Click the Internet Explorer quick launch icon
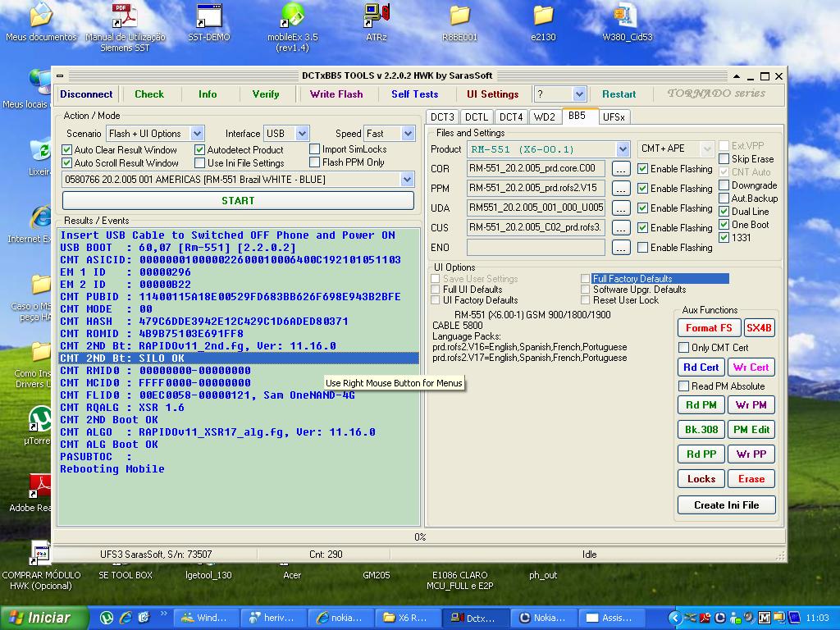840x630 pixels. 126,618
